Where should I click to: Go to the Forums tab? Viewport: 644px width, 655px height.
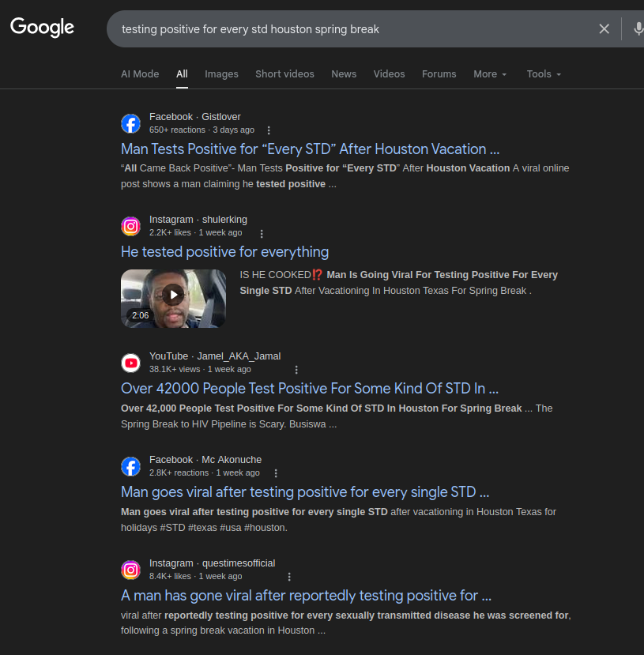coord(439,74)
